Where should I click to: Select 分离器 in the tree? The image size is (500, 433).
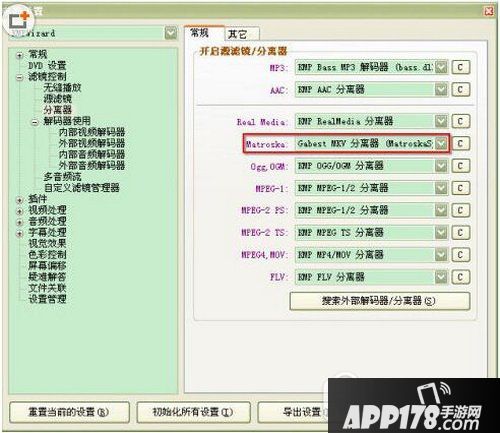pos(57,110)
